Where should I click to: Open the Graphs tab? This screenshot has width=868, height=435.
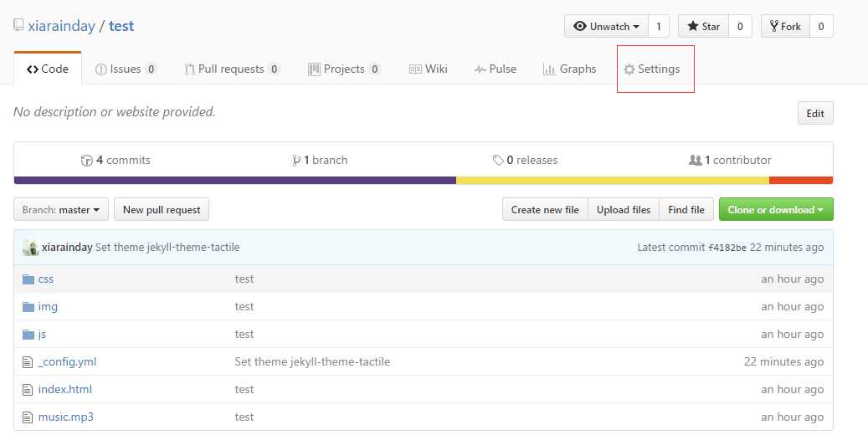point(570,69)
